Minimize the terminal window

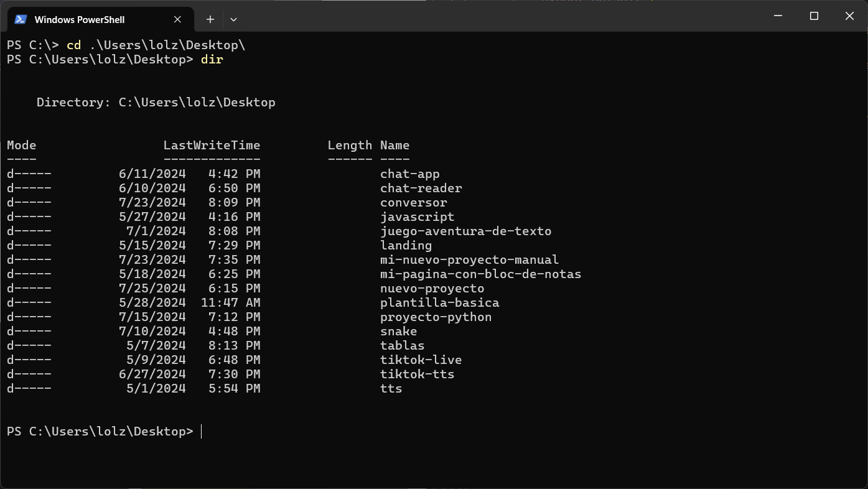(778, 16)
